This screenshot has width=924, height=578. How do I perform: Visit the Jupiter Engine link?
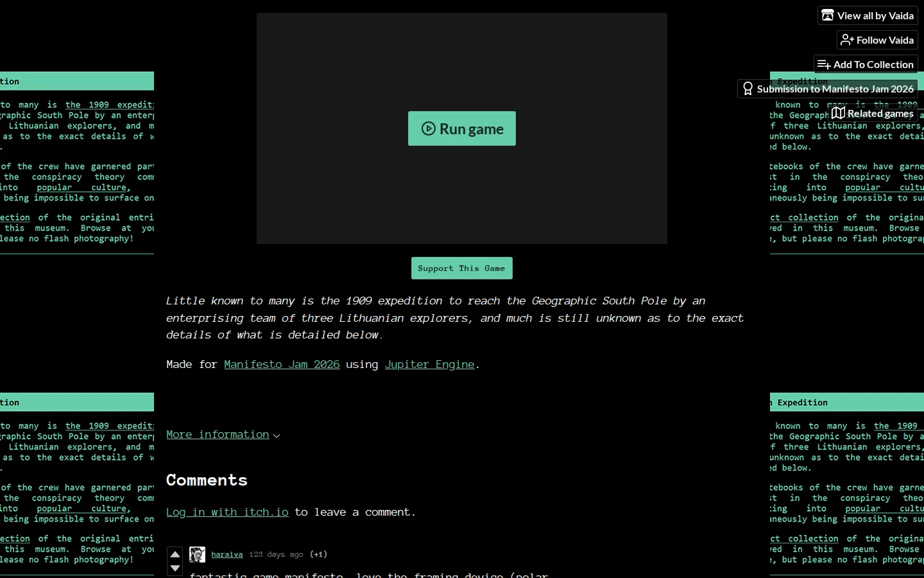click(x=429, y=364)
